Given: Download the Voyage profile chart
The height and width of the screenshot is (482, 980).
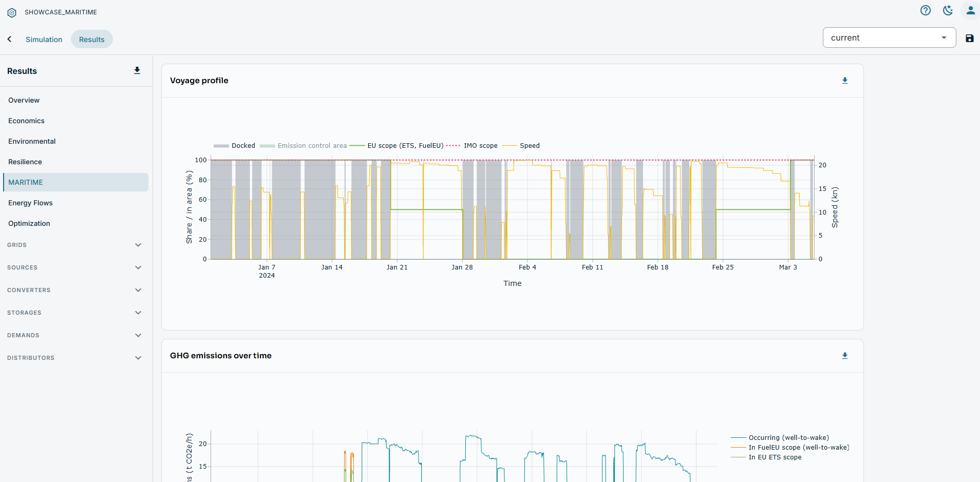Looking at the screenshot, I should (845, 81).
